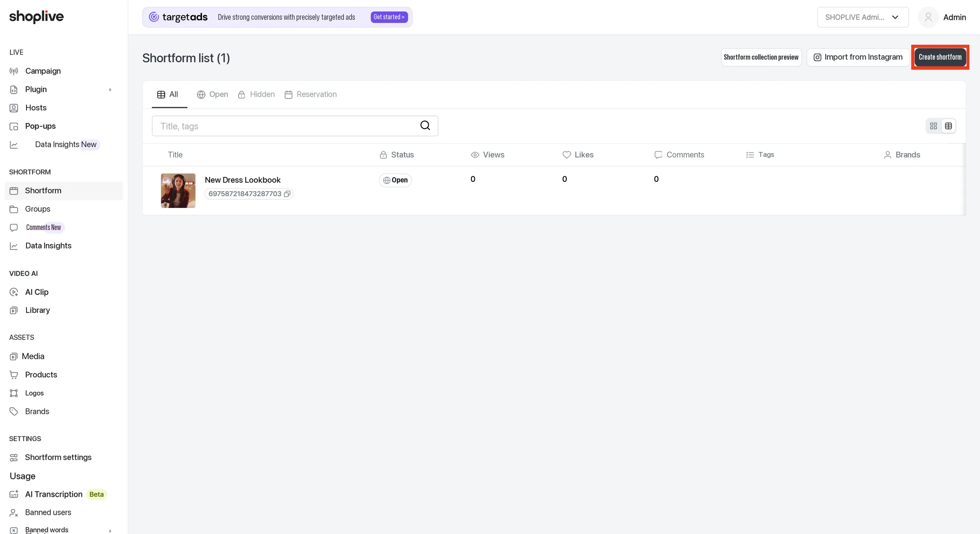Screen dimensions: 980x534
Task: Click the search magnifier icon
Action: click(x=425, y=125)
